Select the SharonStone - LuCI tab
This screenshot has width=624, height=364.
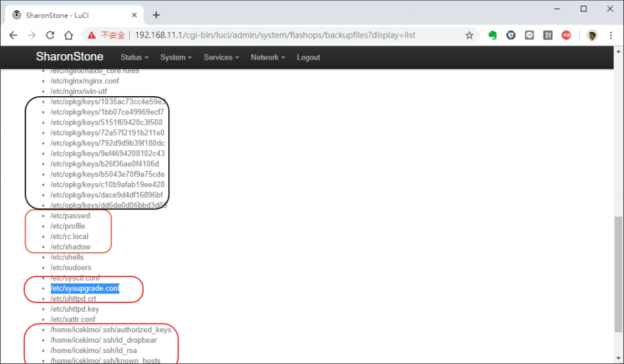coord(74,15)
